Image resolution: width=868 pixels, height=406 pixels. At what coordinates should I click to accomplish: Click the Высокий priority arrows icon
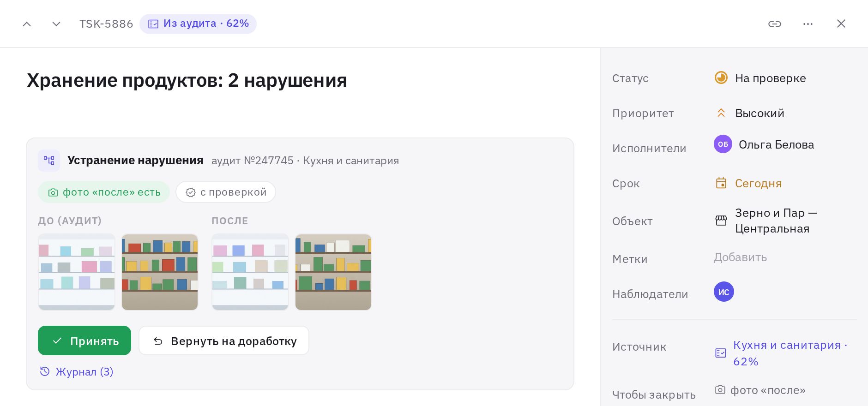pos(721,113)
